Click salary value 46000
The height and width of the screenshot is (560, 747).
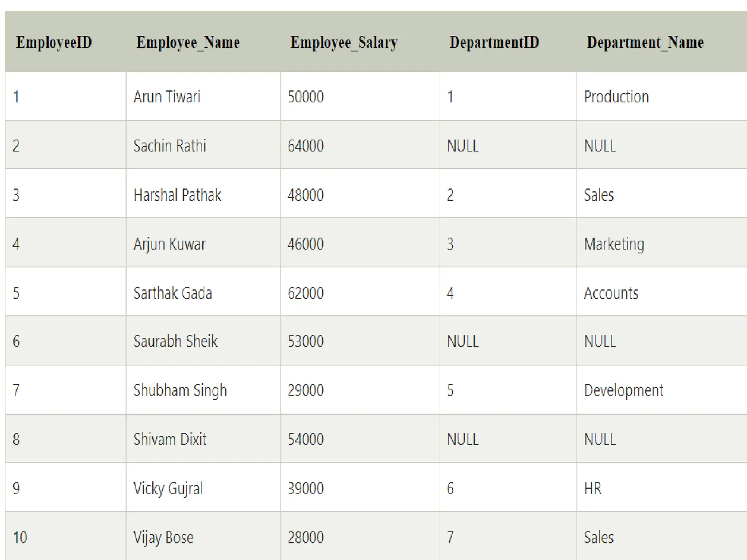(x=305, y=244)
